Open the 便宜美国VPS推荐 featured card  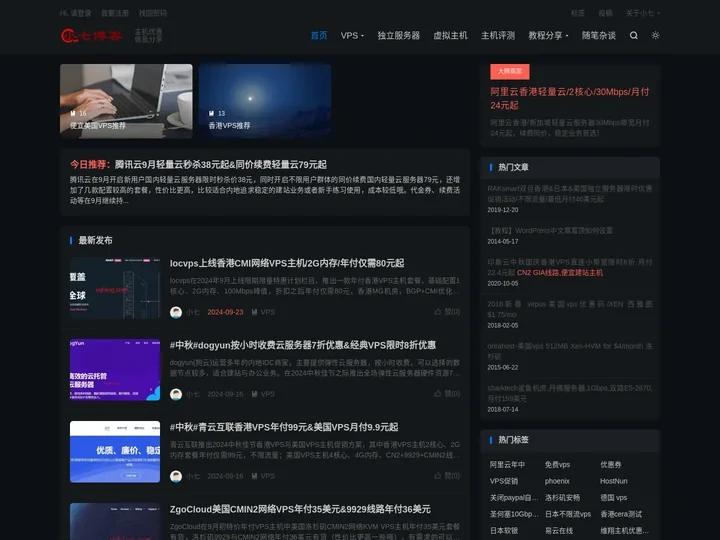tap(126, 101)
